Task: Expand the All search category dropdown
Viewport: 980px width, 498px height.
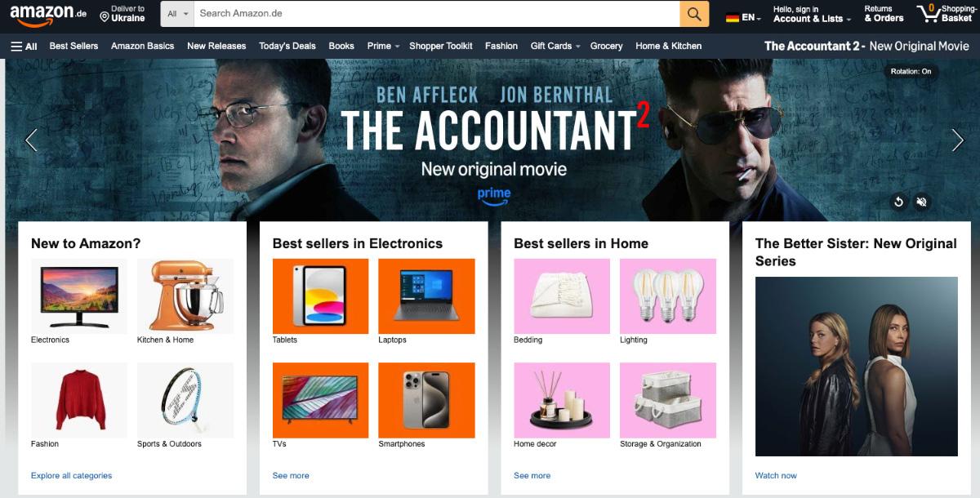Action: (177, 14)
